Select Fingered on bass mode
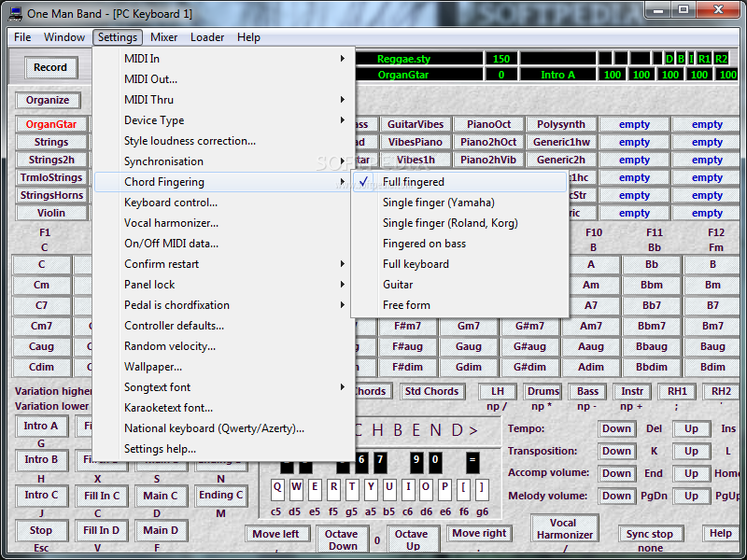The image size is (747, 560). 459,244
